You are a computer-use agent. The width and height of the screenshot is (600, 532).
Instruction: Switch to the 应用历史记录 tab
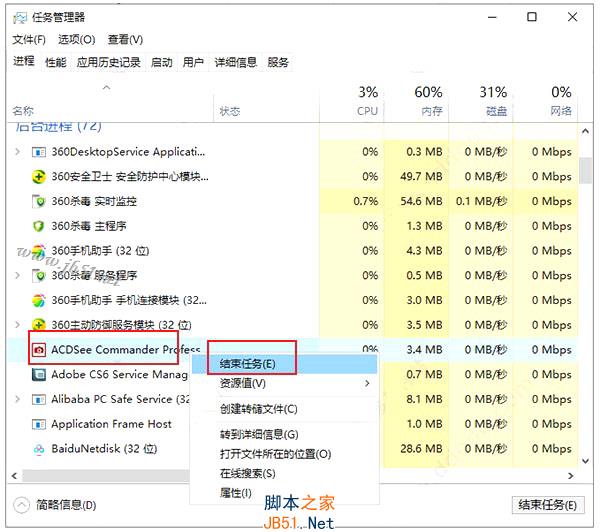(108, 62)
